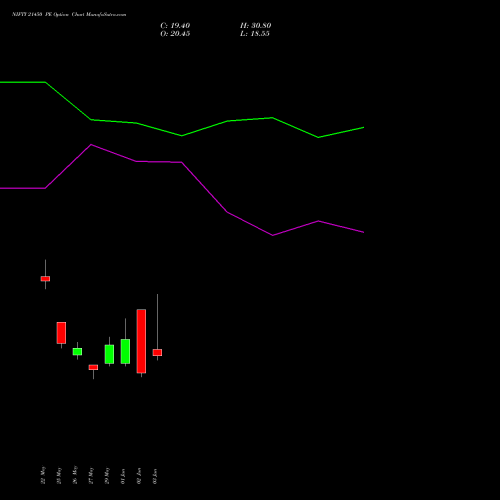
Task: Select the small green candle above 26 May
Action: (77, 352)
